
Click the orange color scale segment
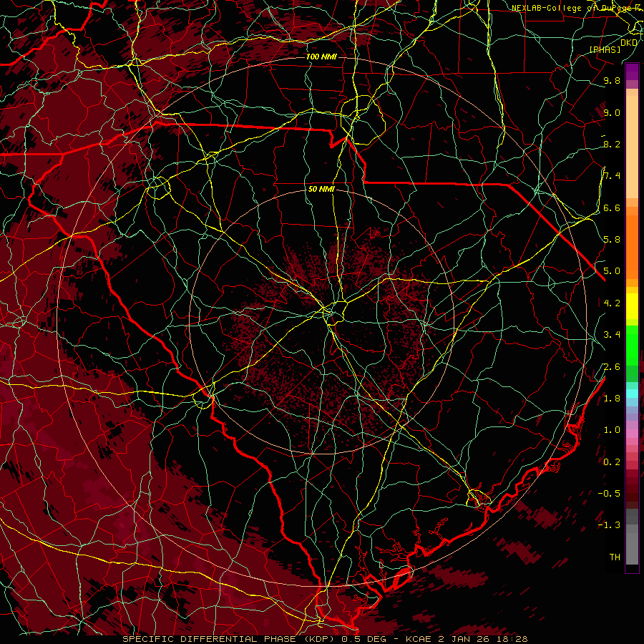tap(632, 248)
